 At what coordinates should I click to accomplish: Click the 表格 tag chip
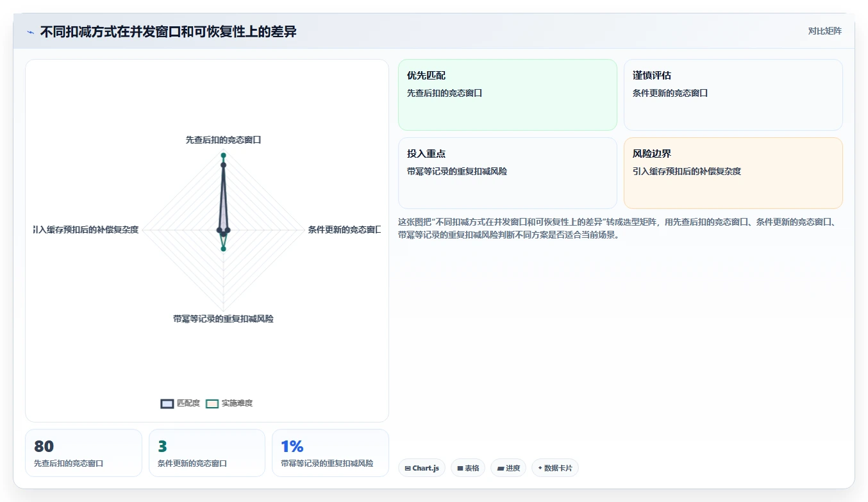468,468
